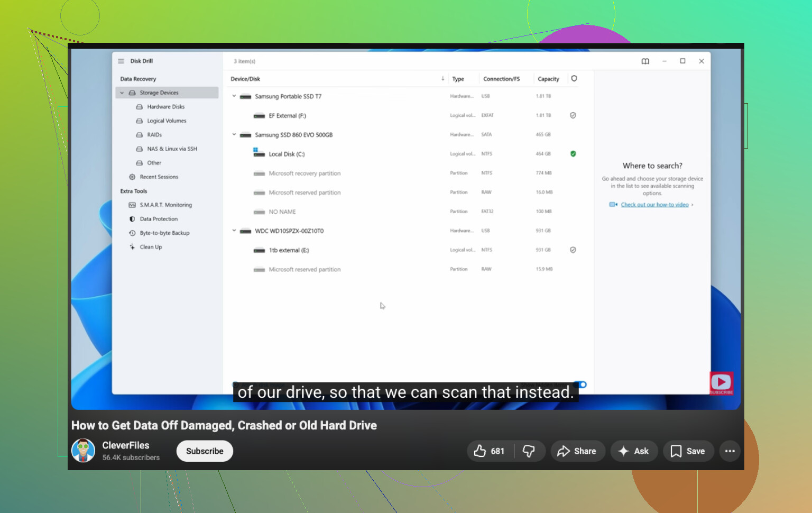The height and width of the screenshot is (513, 812).
Task: Collapse the WDC WD10SPZX-00Z10T0 row
Action: (234, 231)
